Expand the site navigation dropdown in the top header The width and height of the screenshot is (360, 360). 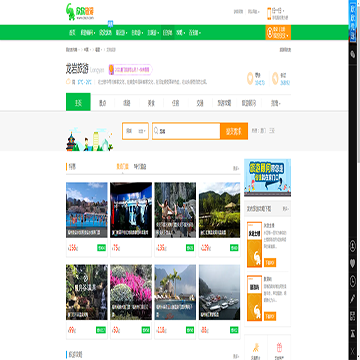click(254, 12)
